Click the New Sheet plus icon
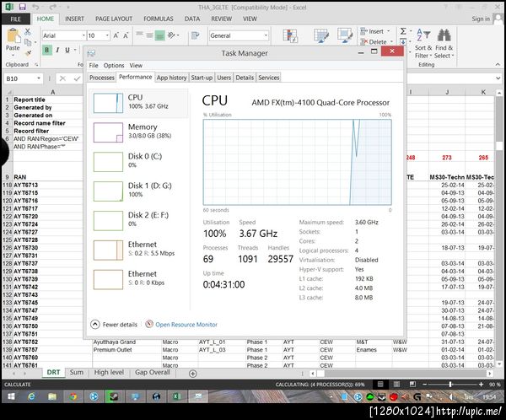Viewport: 506px width, 420px height. pos(192,374)
